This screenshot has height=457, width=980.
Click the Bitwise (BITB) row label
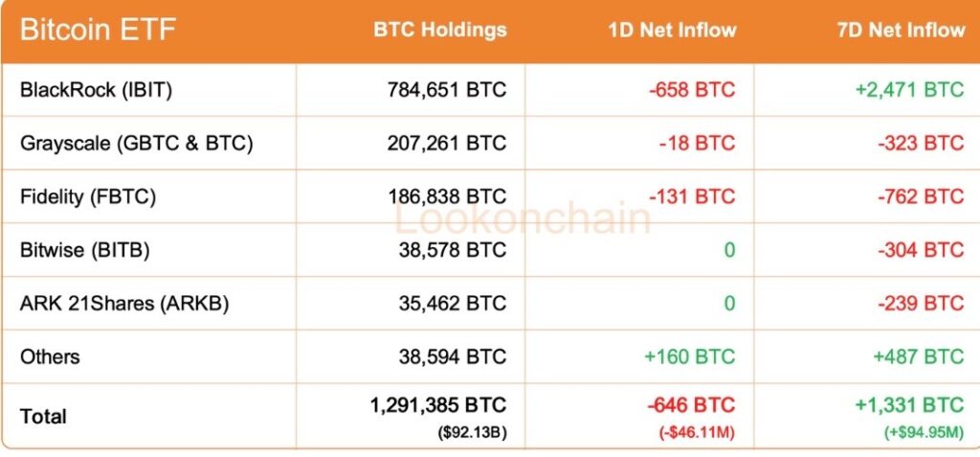coord(85,250)
